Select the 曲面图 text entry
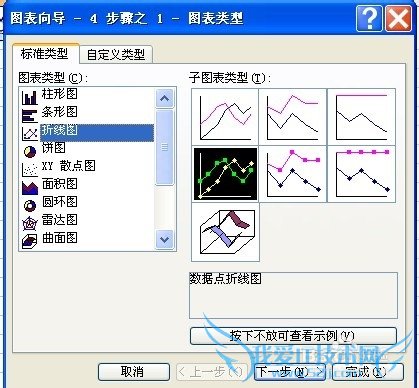419x388 pixels. pos(60,238)
